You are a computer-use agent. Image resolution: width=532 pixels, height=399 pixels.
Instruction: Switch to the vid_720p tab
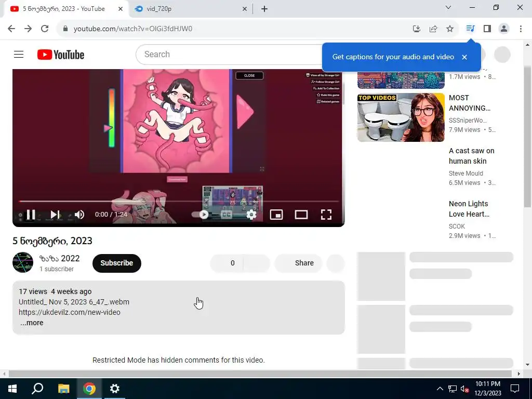pyautogui.click(x=190, y=9)
